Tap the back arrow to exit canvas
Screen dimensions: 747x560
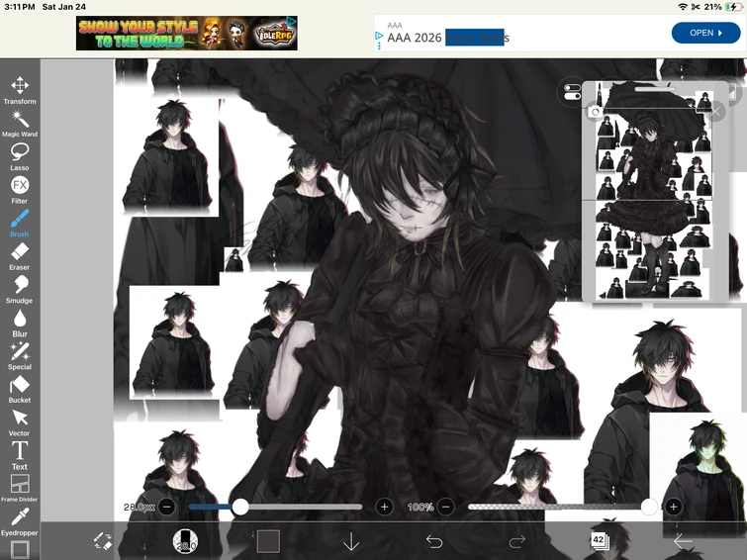pos(683,541)
